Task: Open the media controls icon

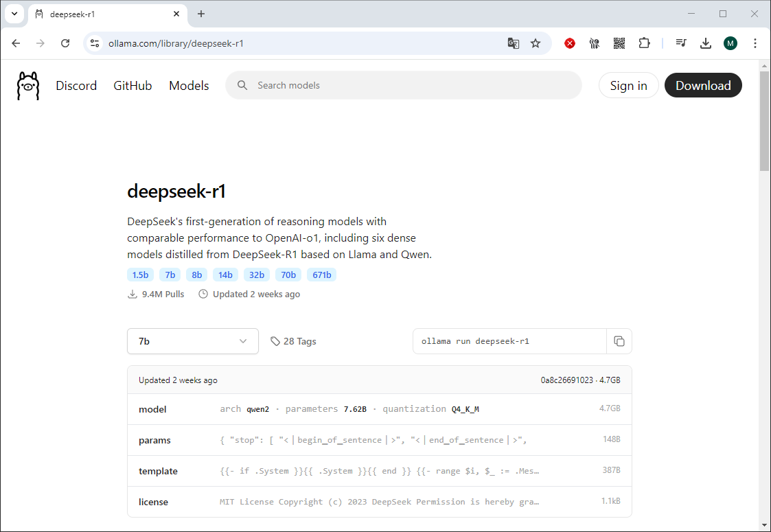Action: pyautogui.click(x=681, y=43)
